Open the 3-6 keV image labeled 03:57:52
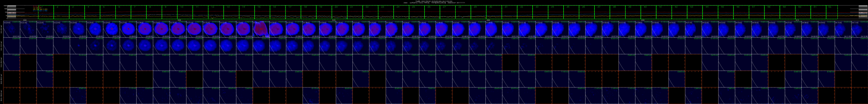 627,29
